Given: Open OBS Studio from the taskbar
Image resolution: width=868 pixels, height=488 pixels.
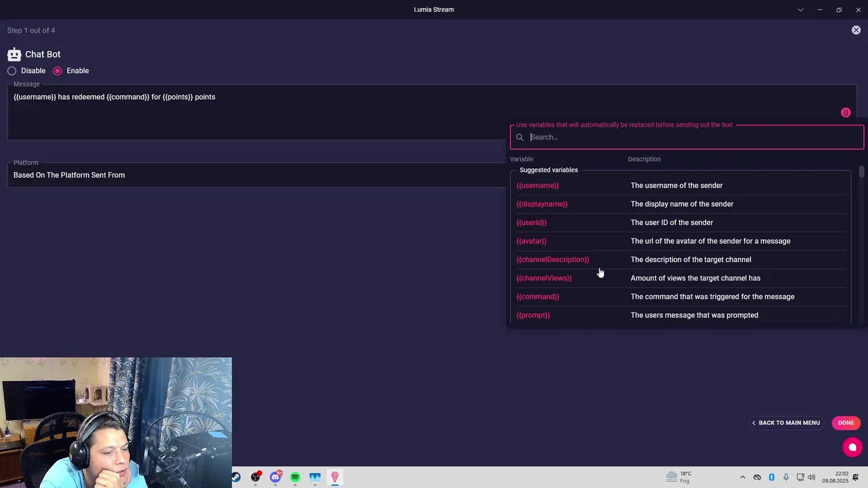Looking at the screenshot, I should [256, 477].
